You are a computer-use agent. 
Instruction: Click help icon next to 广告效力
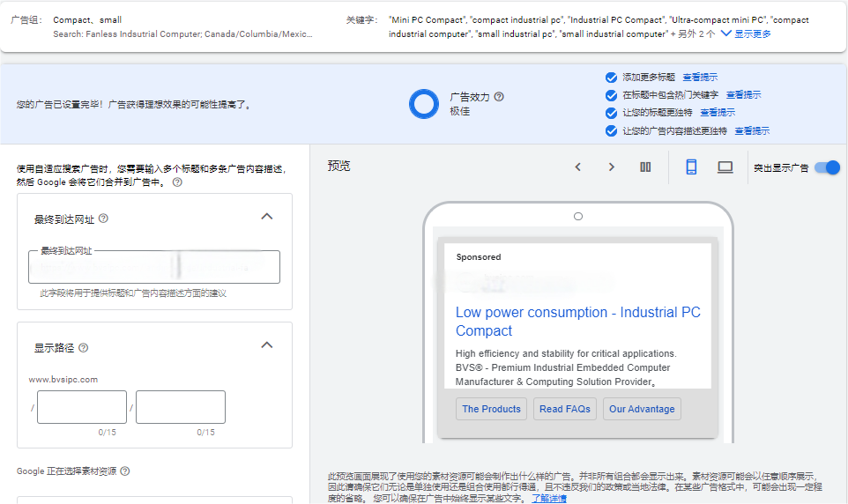[499, 97]
